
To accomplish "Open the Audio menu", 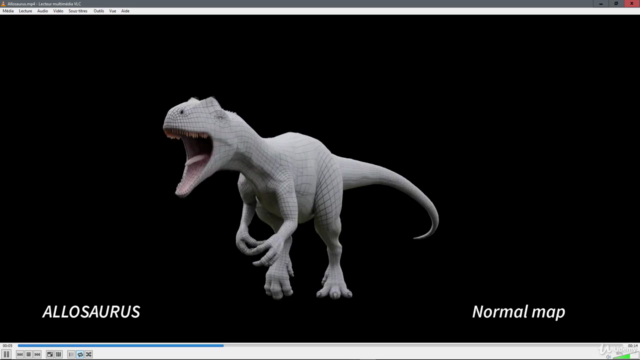I will [42, 11].
